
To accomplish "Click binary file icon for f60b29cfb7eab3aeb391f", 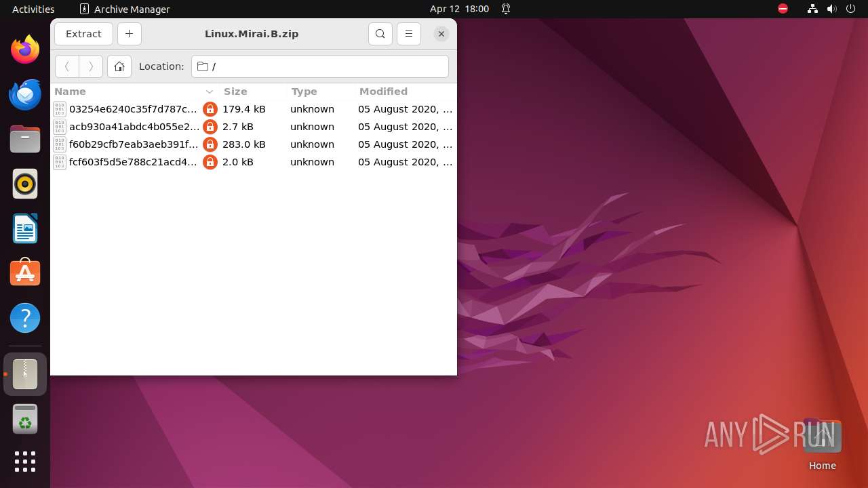I will (x=60, y=144).
